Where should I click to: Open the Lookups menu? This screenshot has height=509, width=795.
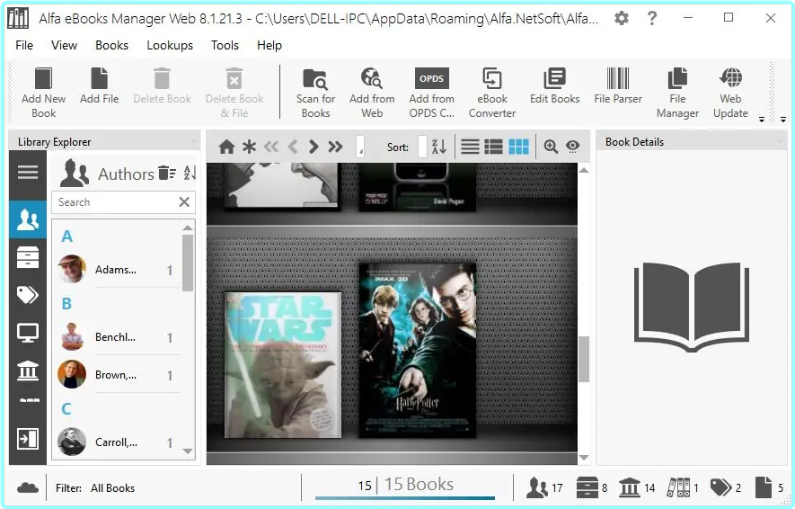click(x=169, y=45)
